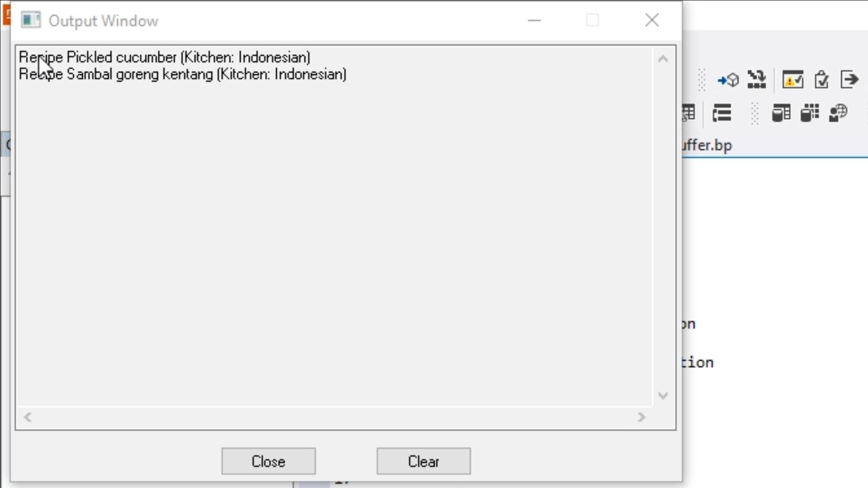Click the Output Window title bar icon

[31, 20]
